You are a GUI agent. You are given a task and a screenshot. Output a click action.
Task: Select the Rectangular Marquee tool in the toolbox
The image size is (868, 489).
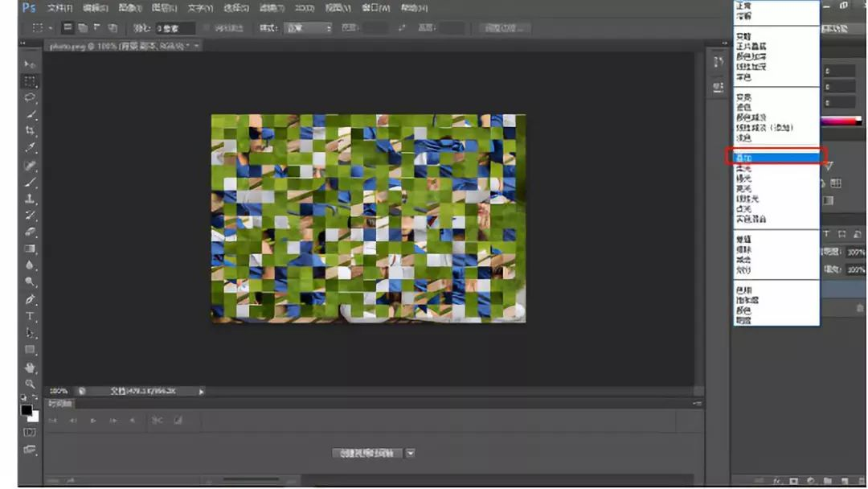pos(30,81)
